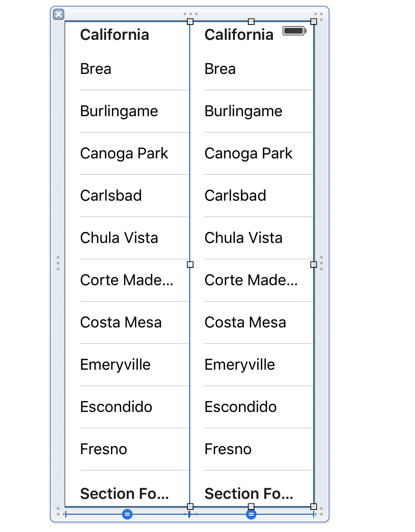Click the top-right corner resize handle

click(314, 22)
